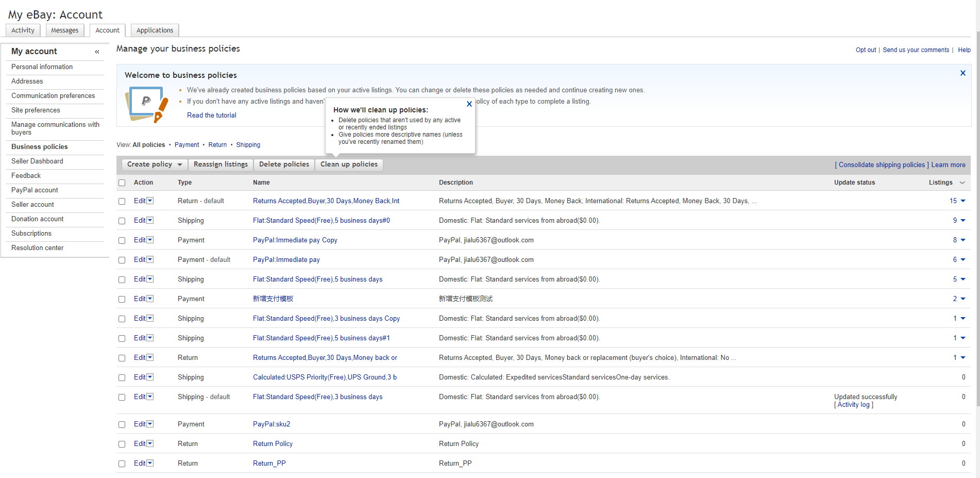Viewport: 980px width, 478px height.
Task: Open the Return_PP policy name link
Action: 269,464
